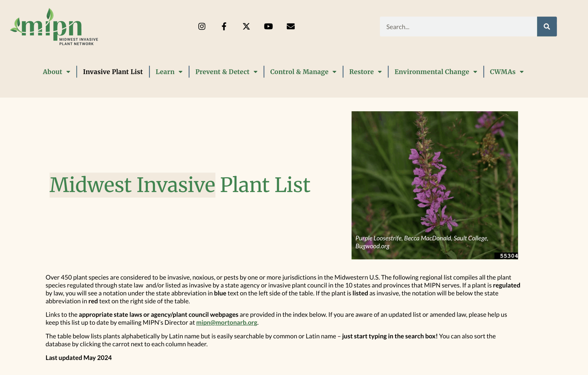Click the YouTube icon in header
The width and height of the screenshot is (588, 375).
(268, 26)
